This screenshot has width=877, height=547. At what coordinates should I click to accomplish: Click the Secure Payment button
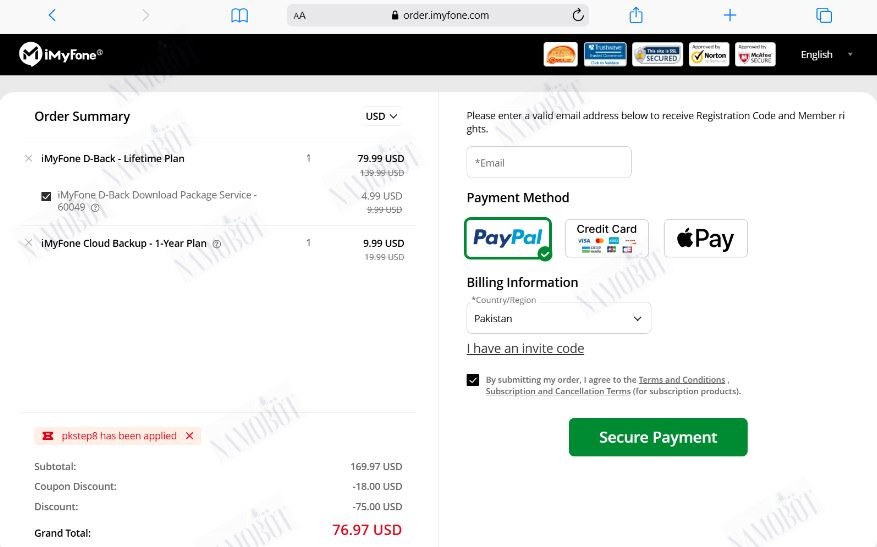click(658, 437)
